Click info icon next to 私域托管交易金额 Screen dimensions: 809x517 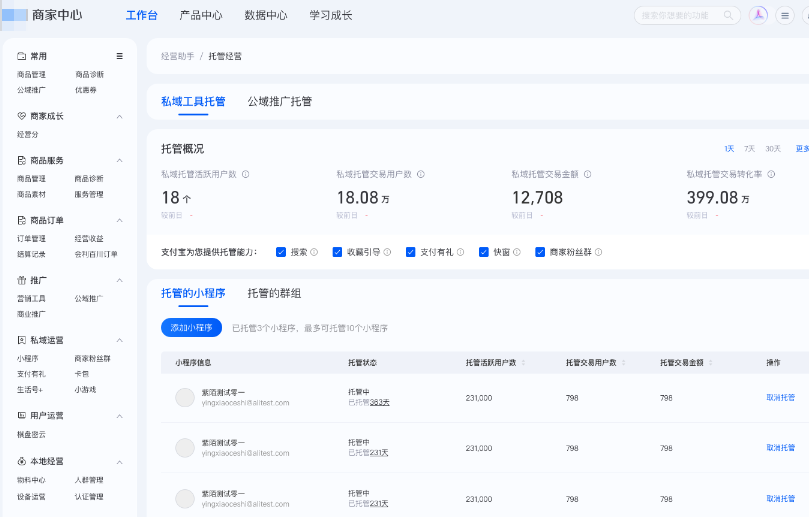click(x=587, y=174)
